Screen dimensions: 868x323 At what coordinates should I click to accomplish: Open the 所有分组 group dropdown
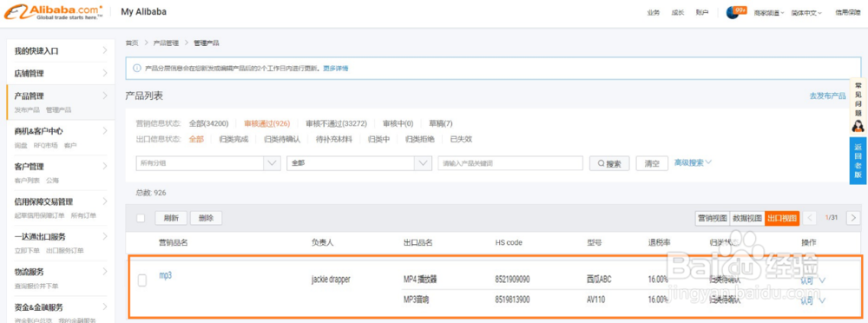coord(207,163)
